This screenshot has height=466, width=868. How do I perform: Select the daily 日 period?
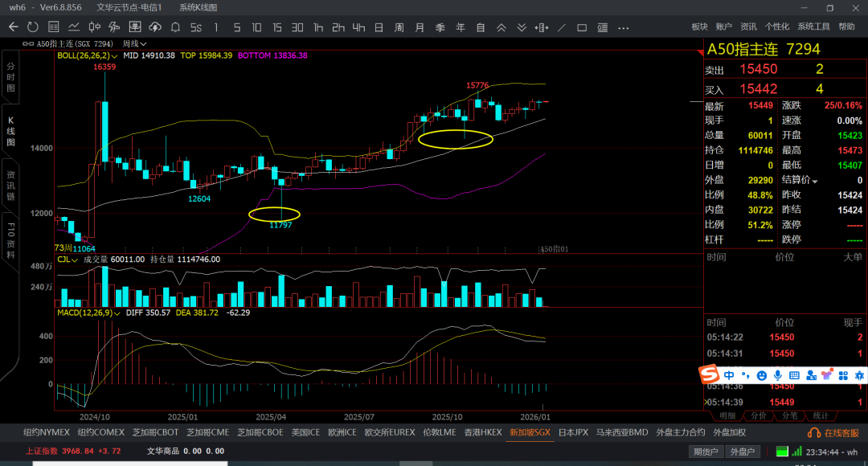[x=379, y=27]
